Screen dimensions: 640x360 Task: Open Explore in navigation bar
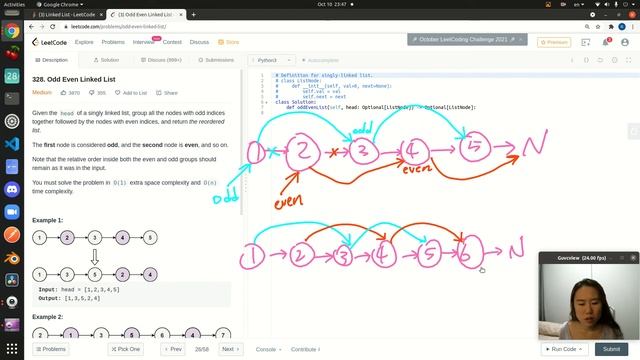coord(84,42)
